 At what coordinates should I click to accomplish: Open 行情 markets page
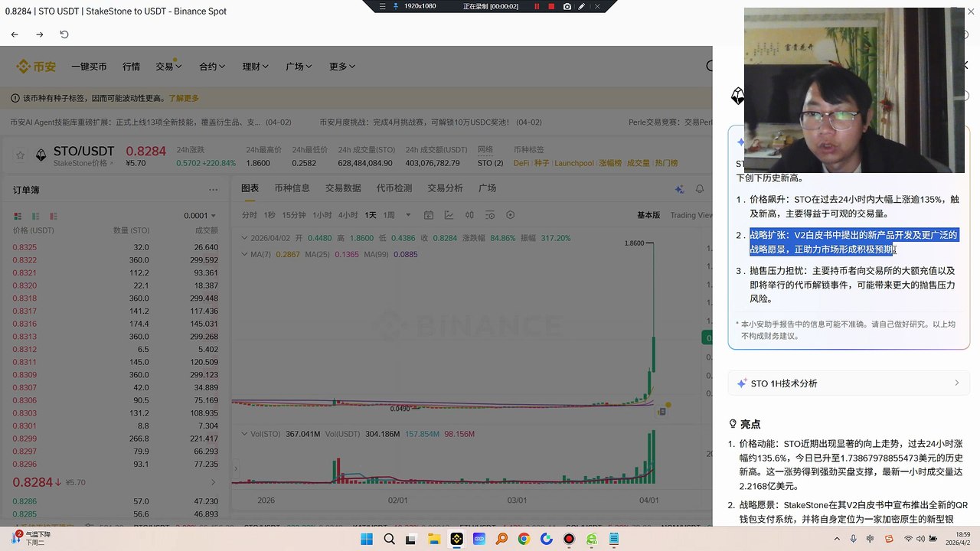pyautogui.click(x=131, y=67)
